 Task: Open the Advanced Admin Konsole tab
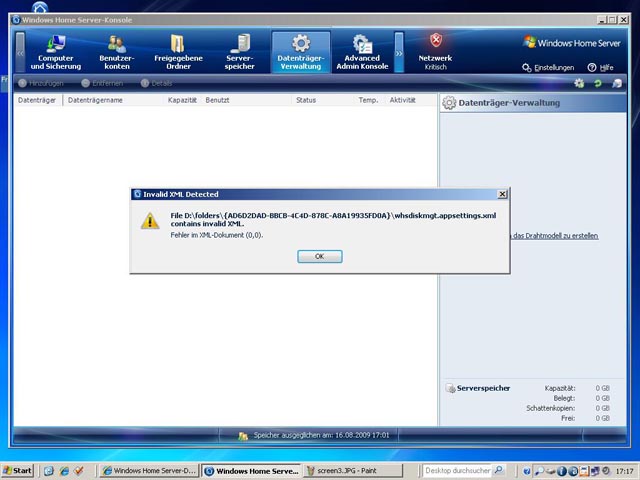click(362, 52)
